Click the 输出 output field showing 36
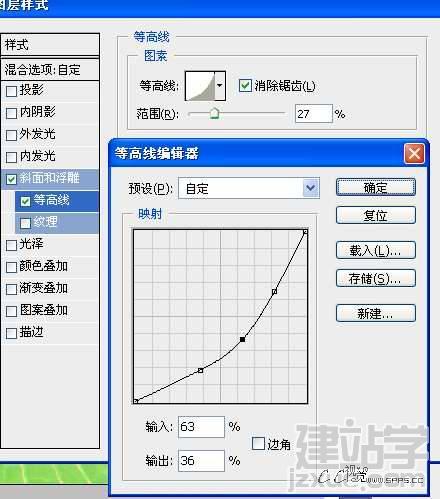Viewport: 440px width, 499px height. pyautogui.click(x=201, y=461)
